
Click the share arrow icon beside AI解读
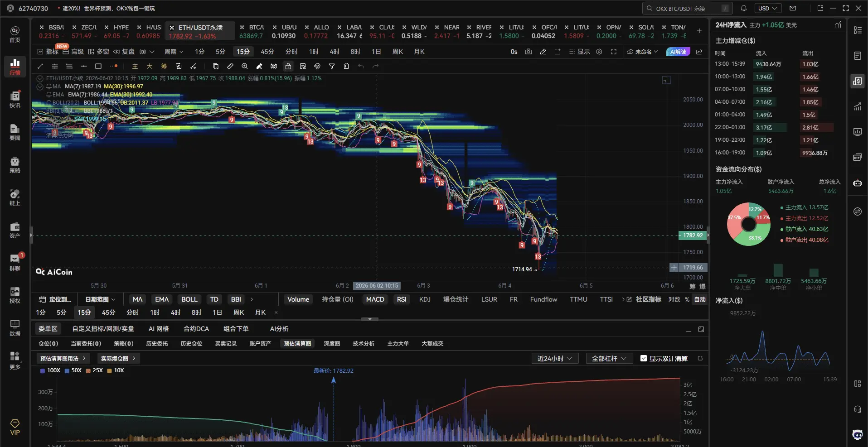(x=699, y=52)
